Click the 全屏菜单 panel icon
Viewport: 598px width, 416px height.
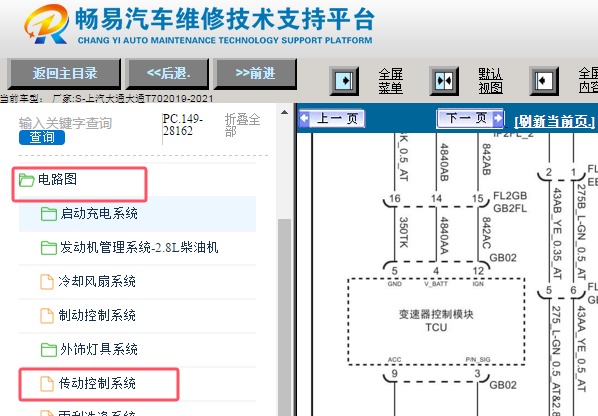(x=344, y=81)
